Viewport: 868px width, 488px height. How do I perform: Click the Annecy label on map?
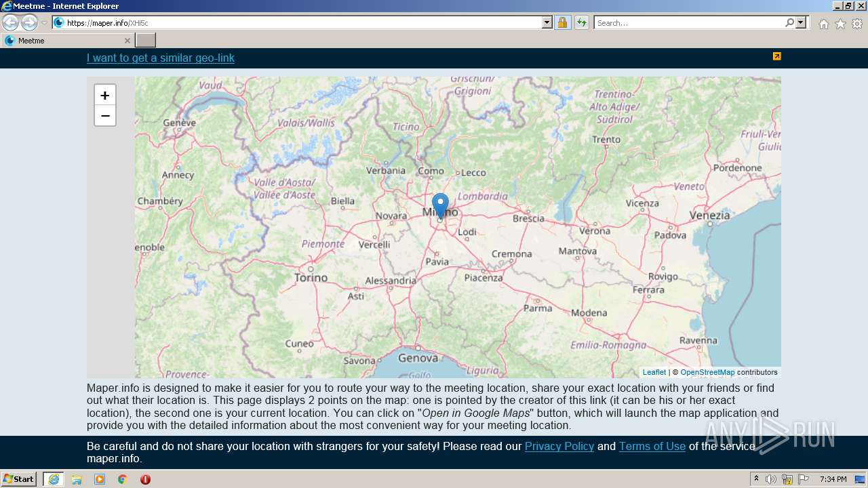tap(178, 175)
